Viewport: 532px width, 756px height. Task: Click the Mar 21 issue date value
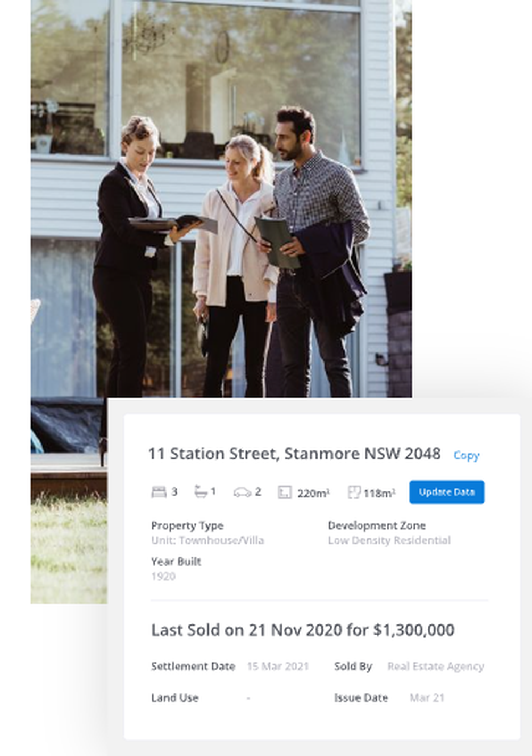pos(427,697)
